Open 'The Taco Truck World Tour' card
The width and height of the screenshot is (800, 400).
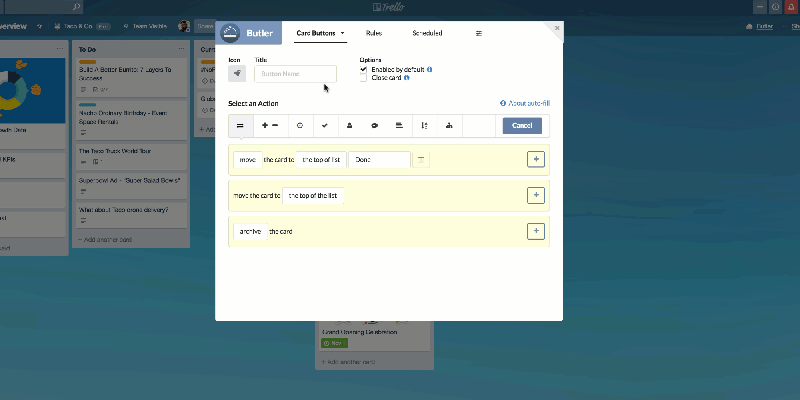(x=131, y=156)
